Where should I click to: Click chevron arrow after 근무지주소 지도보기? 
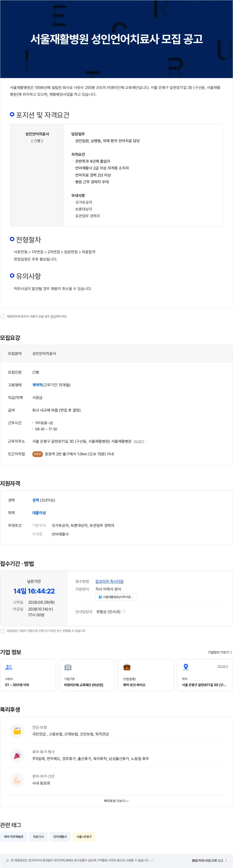(x=147, y=441)
